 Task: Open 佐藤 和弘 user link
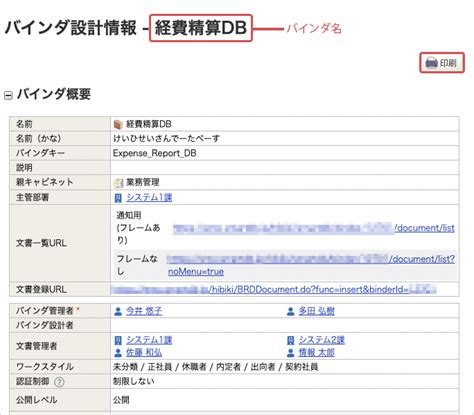click(144, 353)
